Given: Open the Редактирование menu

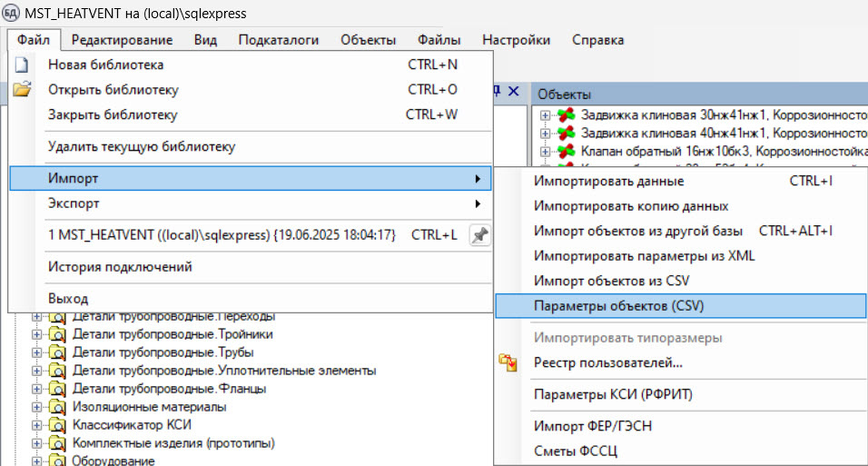Looking at the screenshot, I should pyautogui.click(x=122, y=40).
